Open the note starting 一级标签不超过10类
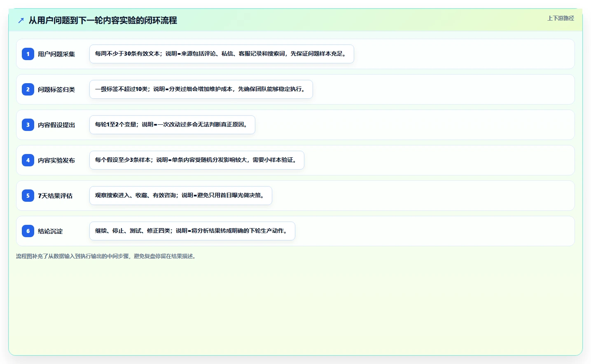Screen dimensions: 591x364 [x=201, y=89]
